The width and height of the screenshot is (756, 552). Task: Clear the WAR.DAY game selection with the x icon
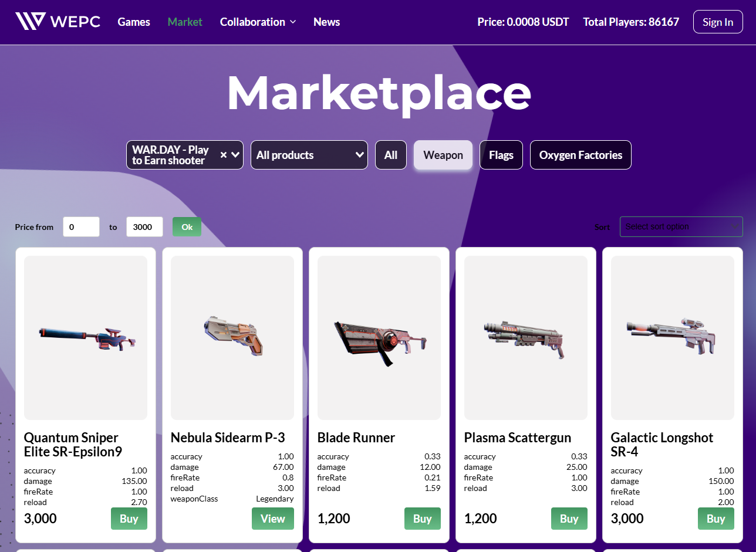tap(223, 155)
